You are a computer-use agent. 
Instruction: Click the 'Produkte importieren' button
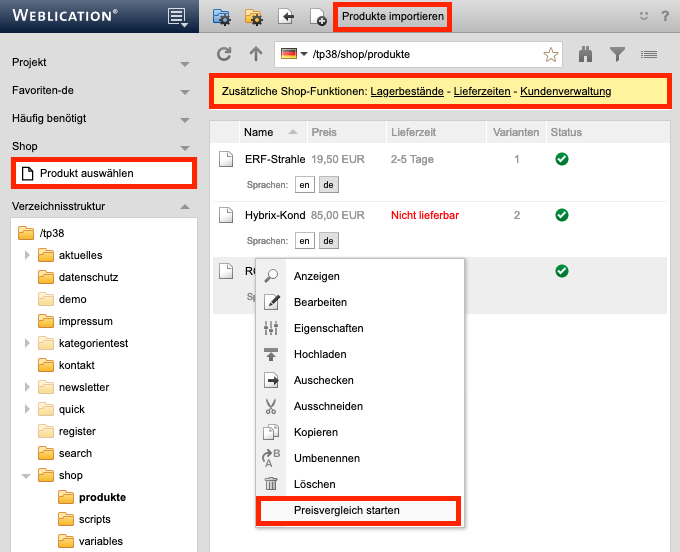[392, 17]
